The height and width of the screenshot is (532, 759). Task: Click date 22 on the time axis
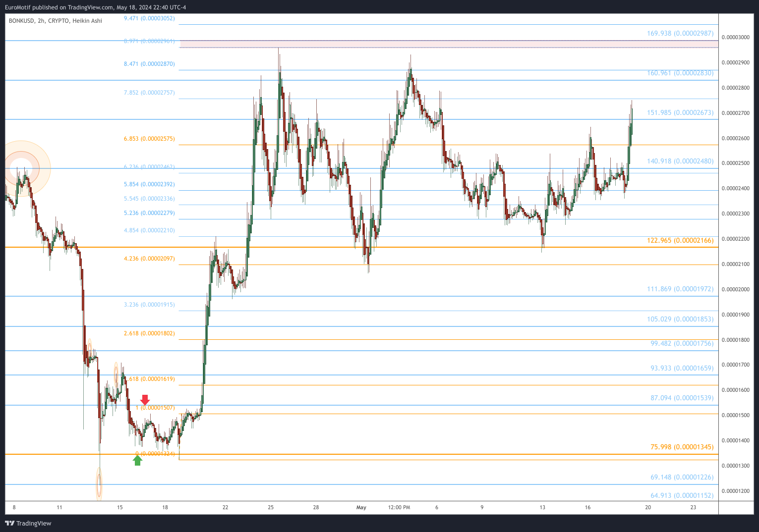click(x=226, y=507)
